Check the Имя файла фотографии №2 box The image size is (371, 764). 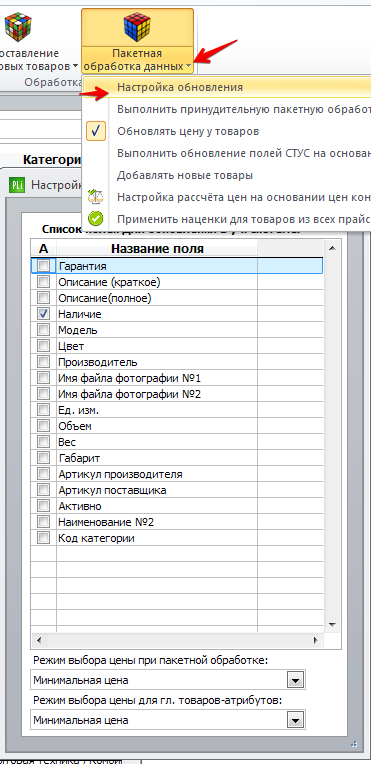click(x=44, y=394)
